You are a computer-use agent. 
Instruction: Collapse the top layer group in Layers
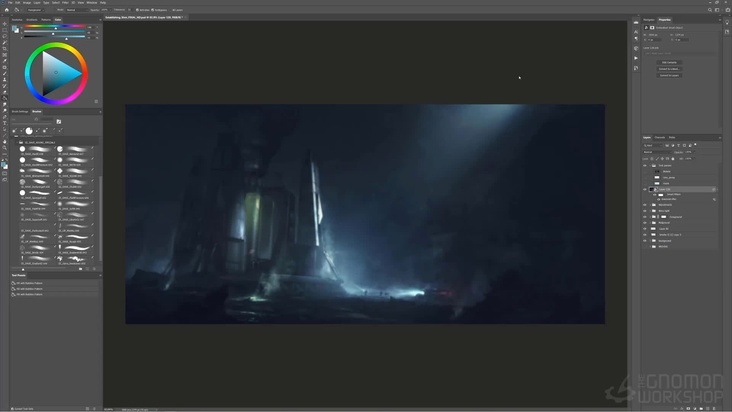(x=650, y=165)
